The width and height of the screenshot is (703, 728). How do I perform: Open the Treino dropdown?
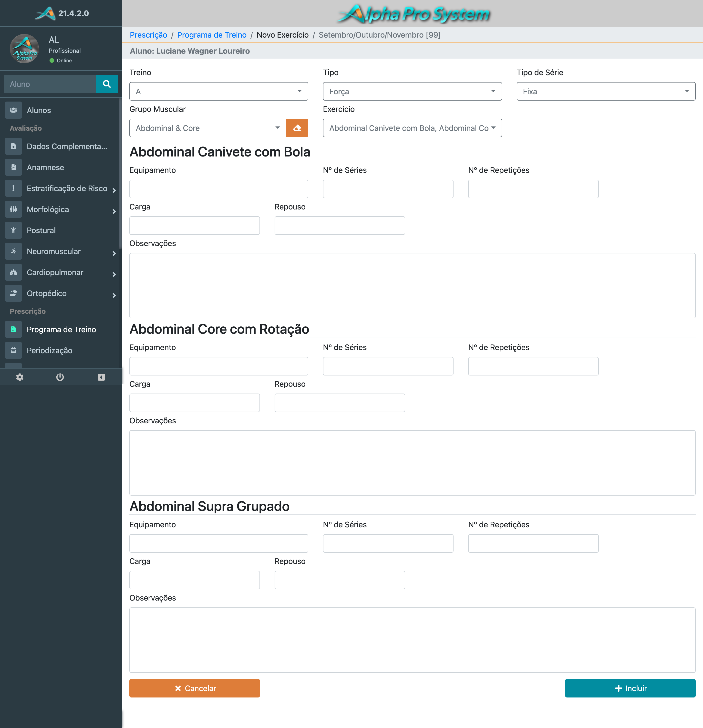(218, 91)
